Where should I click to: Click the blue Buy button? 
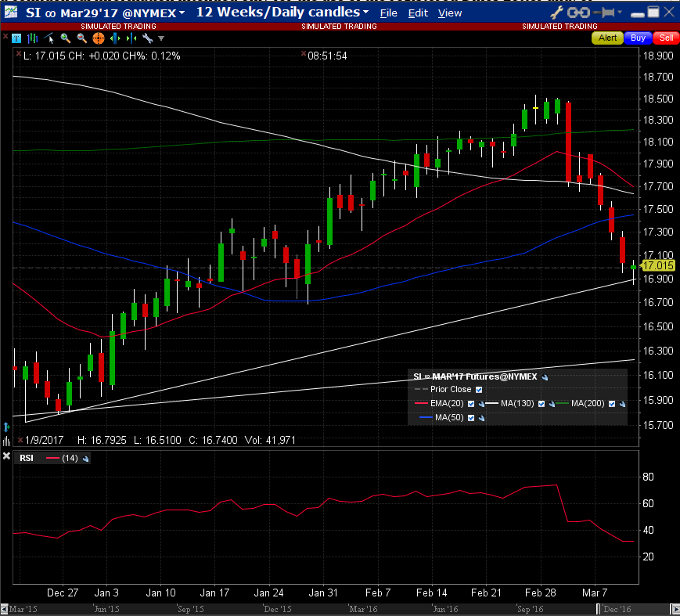point(638,38)
